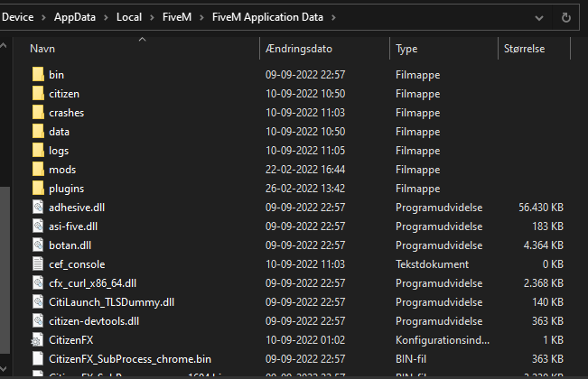This screenshot has width=588, height=379.
Task: Select the adhesive.dll file icon
Action: [x=38, y=208]
